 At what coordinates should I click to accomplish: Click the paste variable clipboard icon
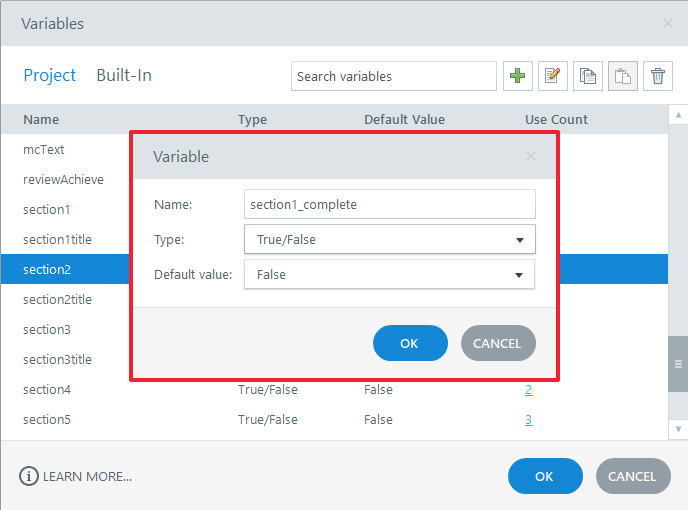tap(623, 76)
